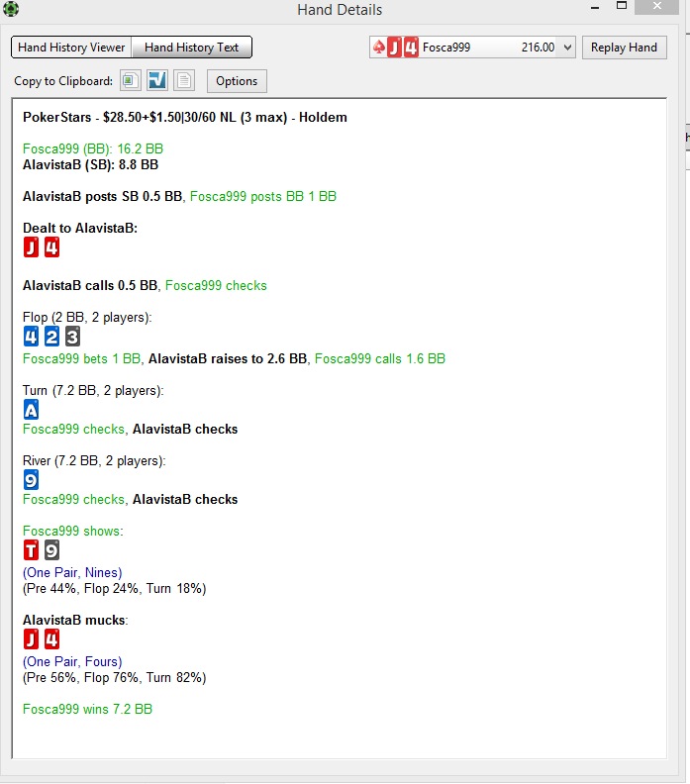
Task: Click 'Fosca999 bets 1 BB' text
Action: coord(81,359)
